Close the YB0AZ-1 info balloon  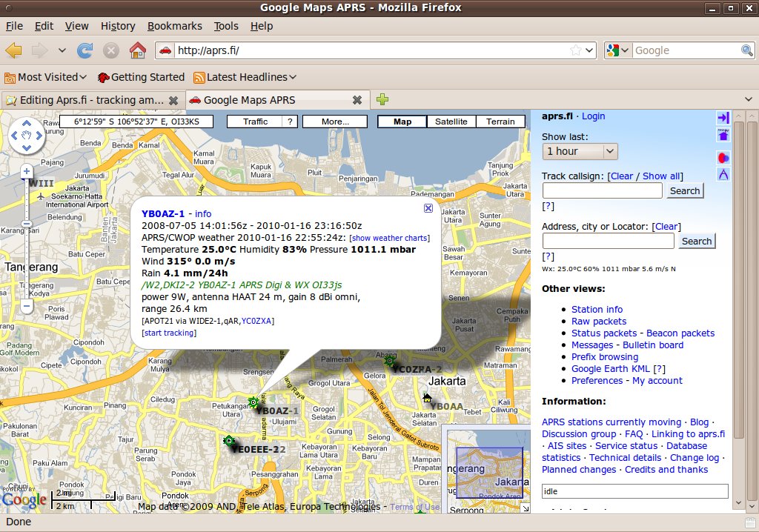click(x=428, y=208)
